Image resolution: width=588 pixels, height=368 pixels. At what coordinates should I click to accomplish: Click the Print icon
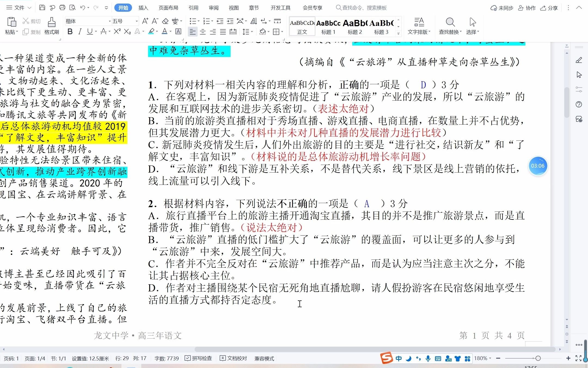[x=62, y=8]
